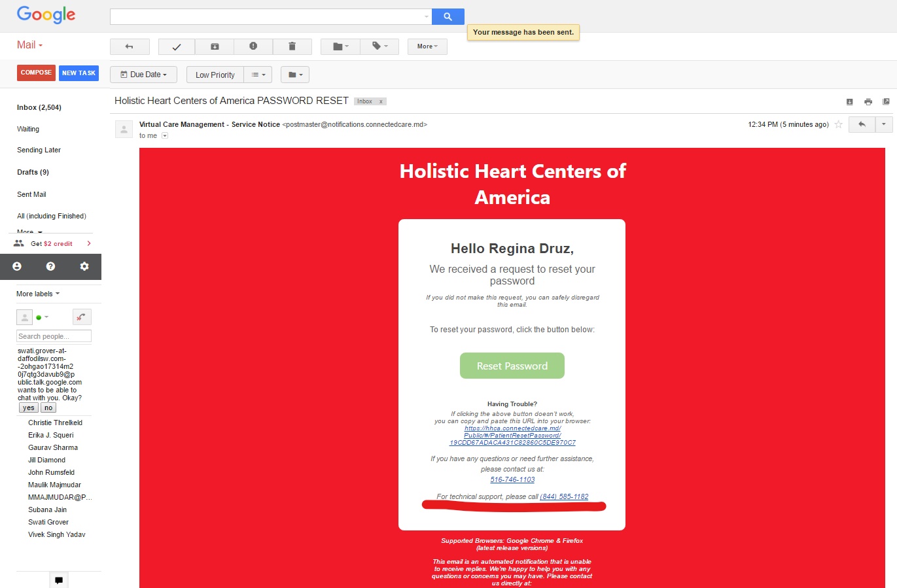The image size is (897, 588).
Task: Open the More actions dropdown
Action: [x=427, y=46]
